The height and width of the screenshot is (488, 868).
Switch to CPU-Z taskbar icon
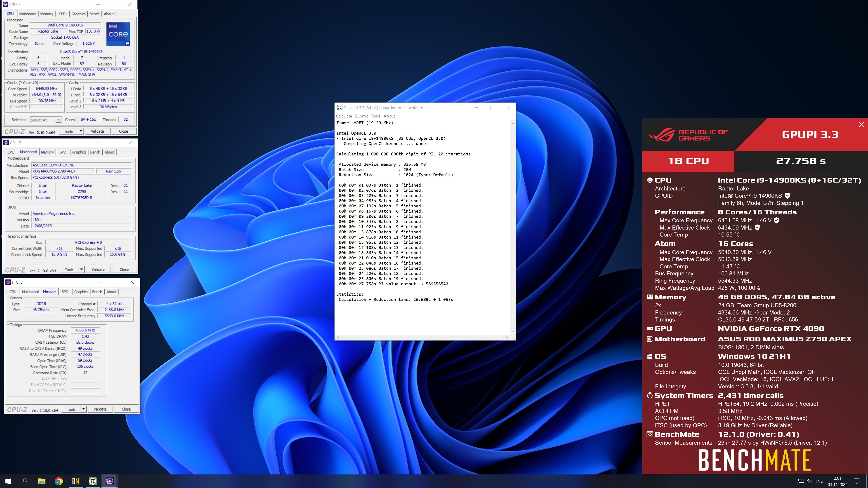109,481
